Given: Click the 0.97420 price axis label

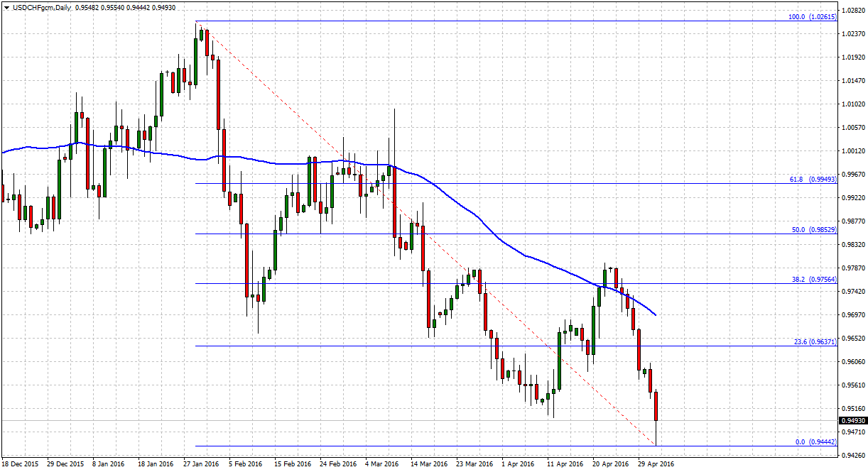Looking at the screenshot, I should (x=852, y=292).
